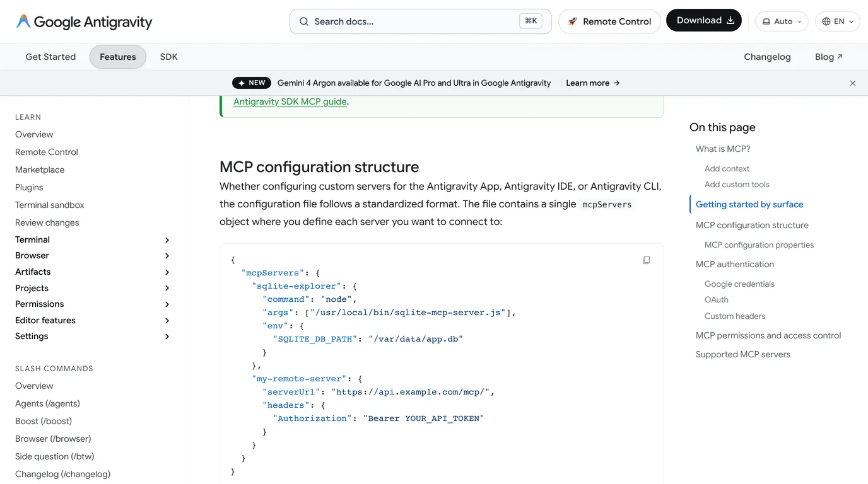
Task: Click Learn more in the banner
Action: click(593, 83)
